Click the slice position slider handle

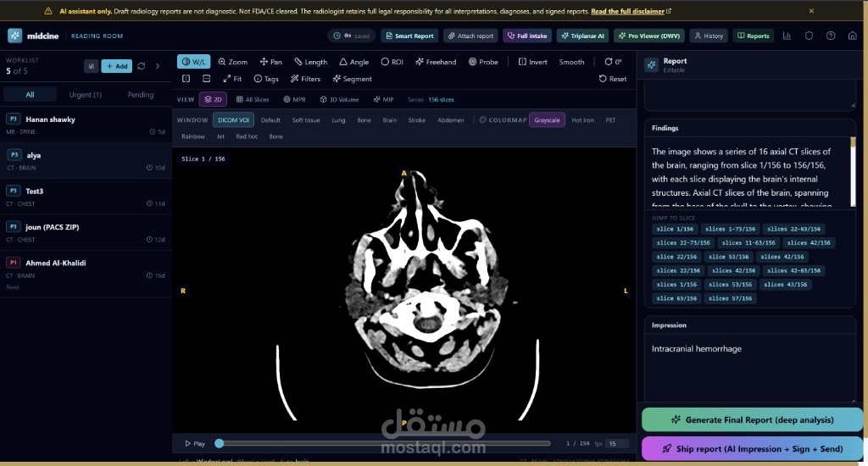[x=220, y=443]
